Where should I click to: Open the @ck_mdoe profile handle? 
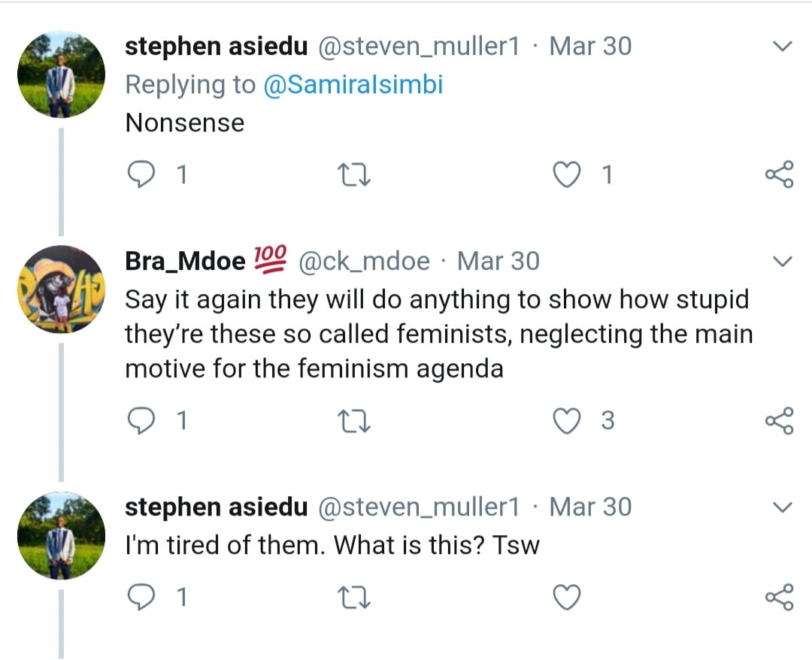tap(364, 262)
